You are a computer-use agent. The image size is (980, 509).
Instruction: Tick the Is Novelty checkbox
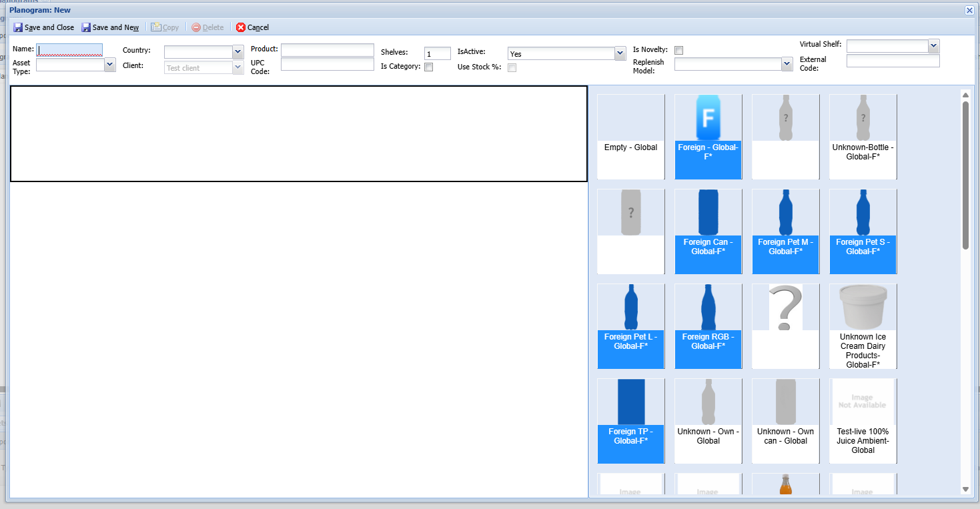click(x=678, y=50)
